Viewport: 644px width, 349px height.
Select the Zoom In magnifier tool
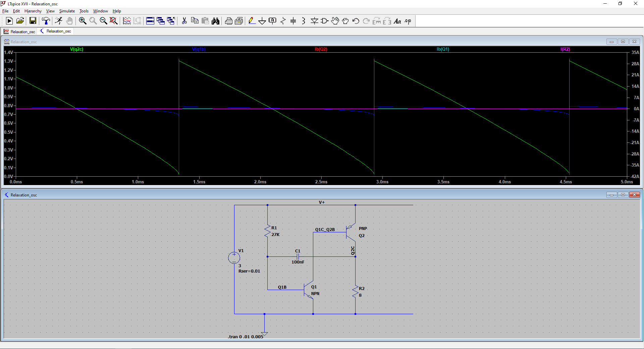tap(83, 21)
